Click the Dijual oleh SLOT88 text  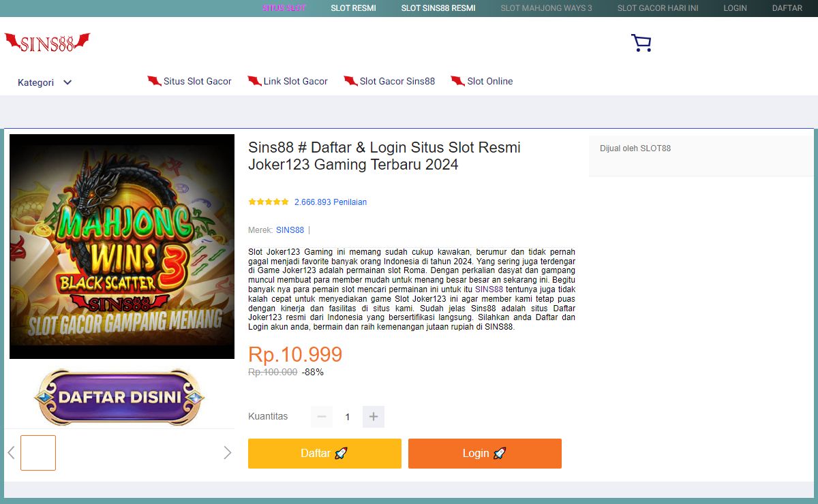click(635, 148)
